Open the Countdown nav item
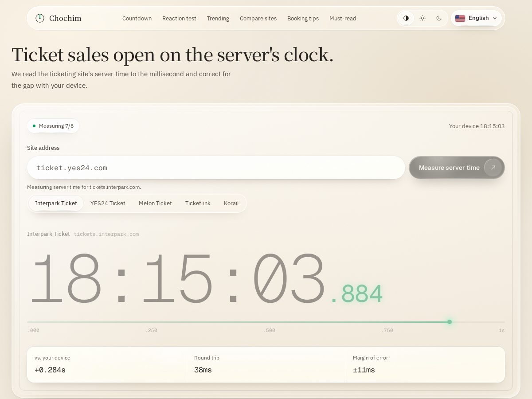Screen dimensions: 532x399 coord(137,18)
